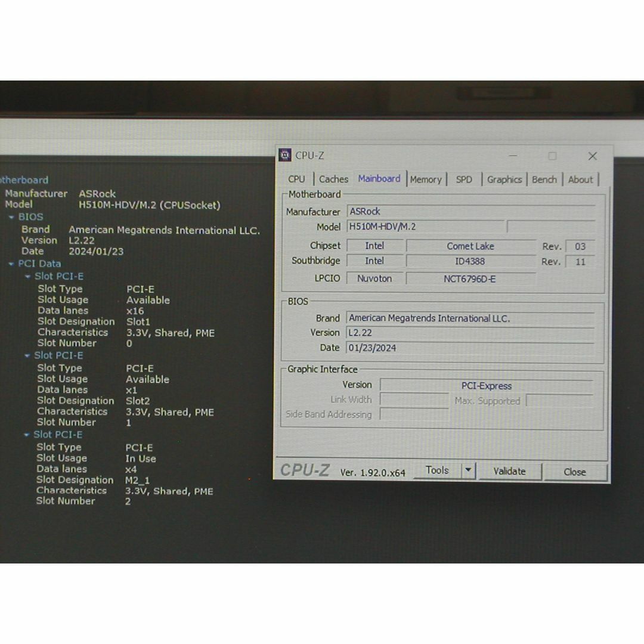The height and width of the screenshot is (644, 644).
Task: Click the American Megatrends brand text in left panel
Action: click(165, 230)
